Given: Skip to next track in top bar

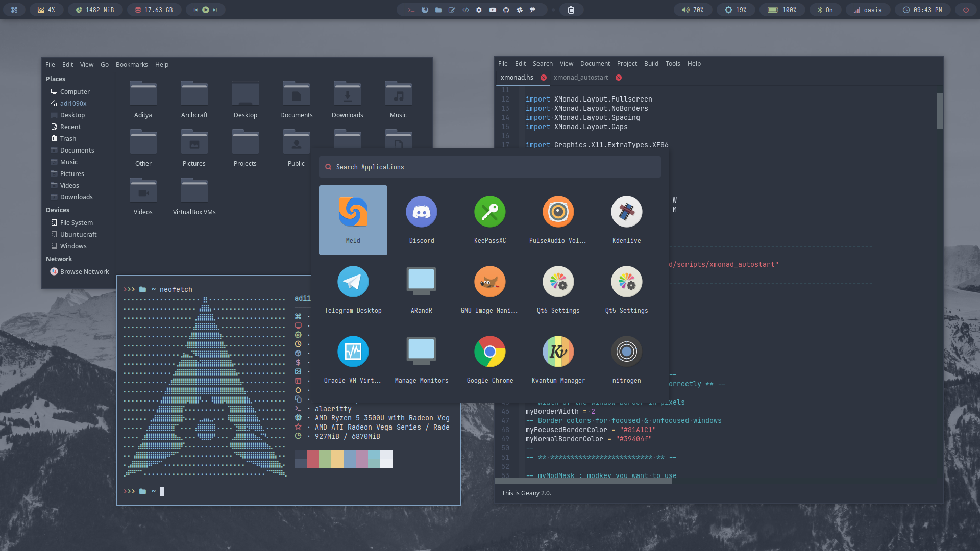Looking at the screenshot, I should pos(215,10).
